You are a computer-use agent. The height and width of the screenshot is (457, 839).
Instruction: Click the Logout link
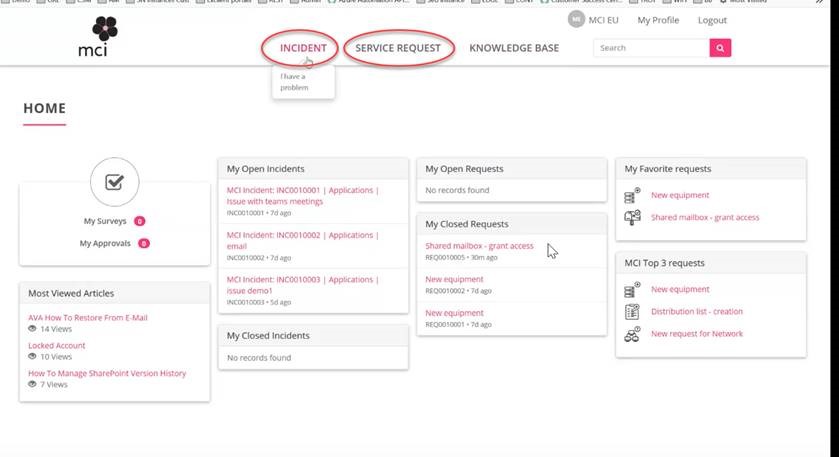tap(712, 20)
